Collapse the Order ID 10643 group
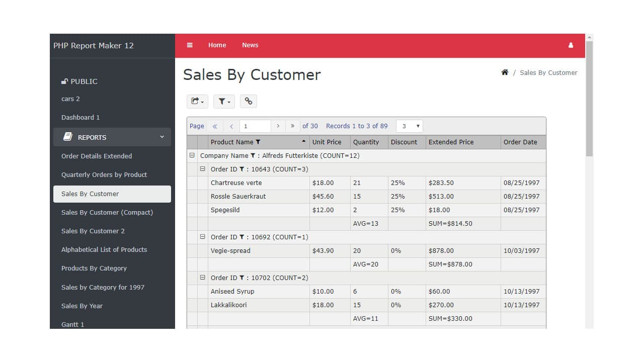The height and width of the screenshot is (362, 644). click(202, 169)
